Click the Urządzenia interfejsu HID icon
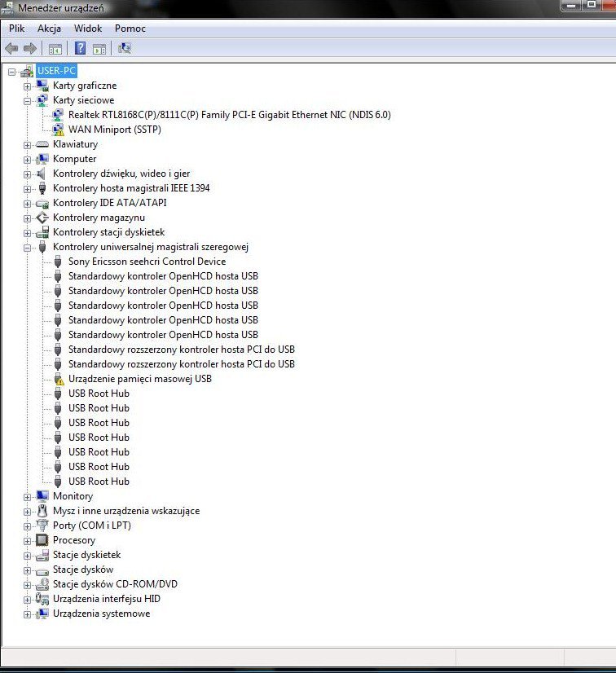 [x=42, y=599]
